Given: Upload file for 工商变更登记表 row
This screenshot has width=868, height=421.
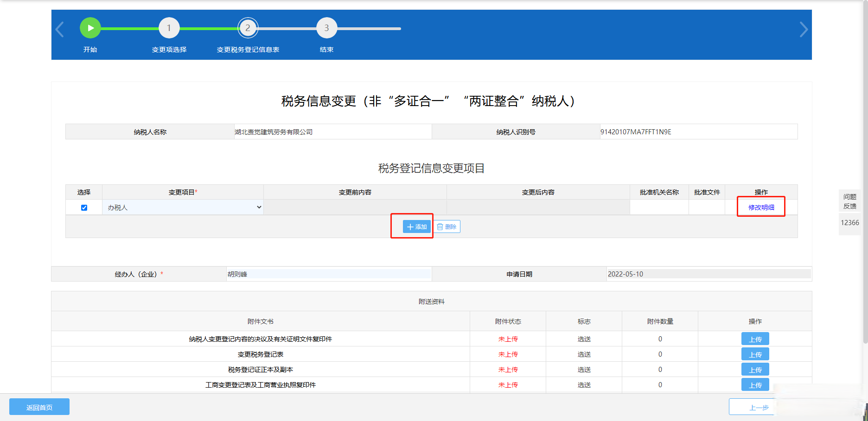Looking at the screenshot, I should [755, 384].
